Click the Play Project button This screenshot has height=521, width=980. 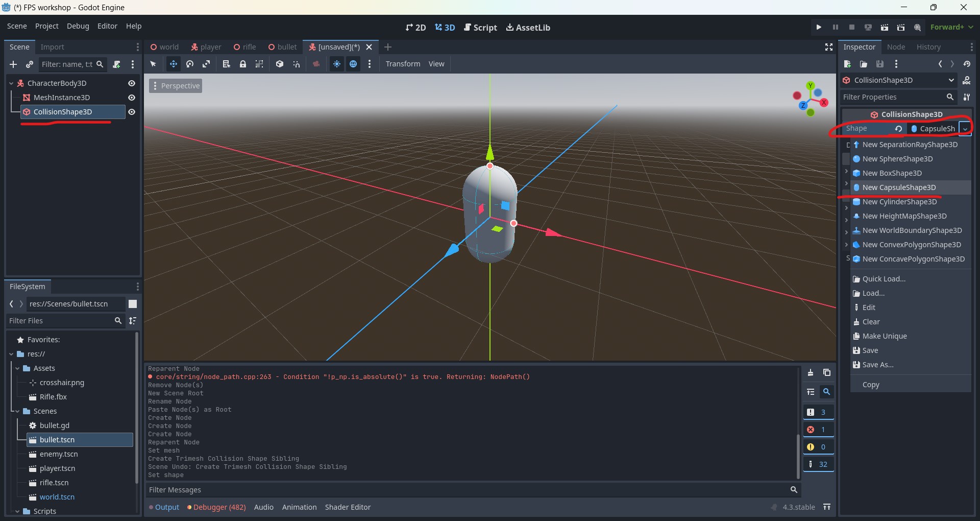[x=819, y=27]
